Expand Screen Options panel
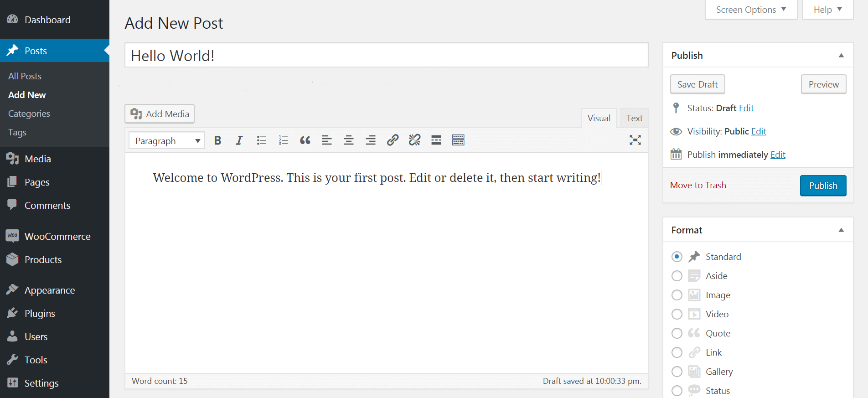The height and width of the screenshot is (398, 868). point(751,10)
